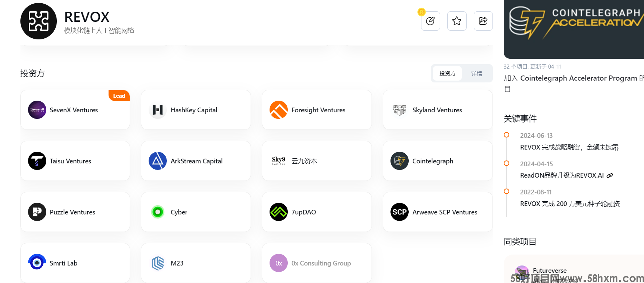Favorite REVOX with the star icon
The height and width of the screenshot is (283, 644).
click(457, 21)
